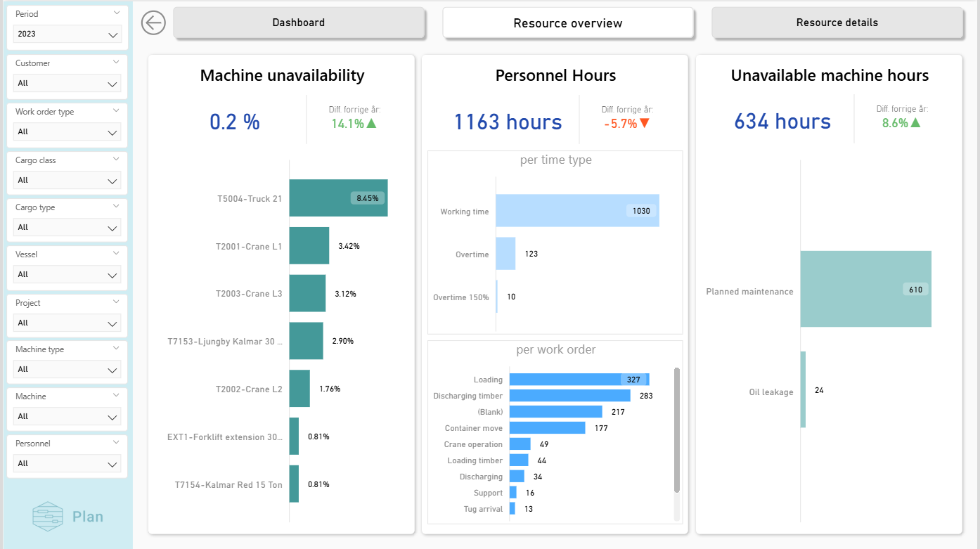Screen dimensions: 980x549
Task: Click the Plan logo icon
Action: [48, 517]
